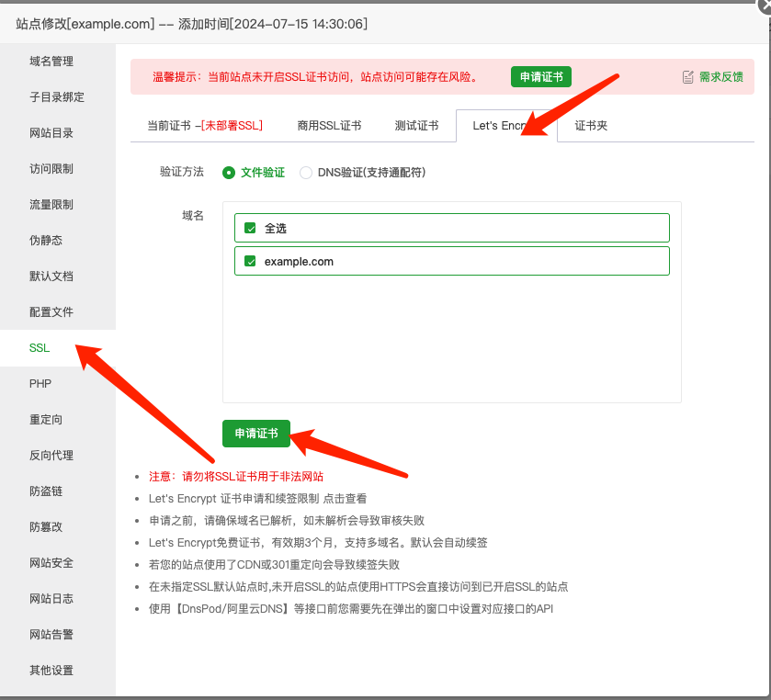
Task: Select the Let's Encrypt tab
Action: pos(504,125)
